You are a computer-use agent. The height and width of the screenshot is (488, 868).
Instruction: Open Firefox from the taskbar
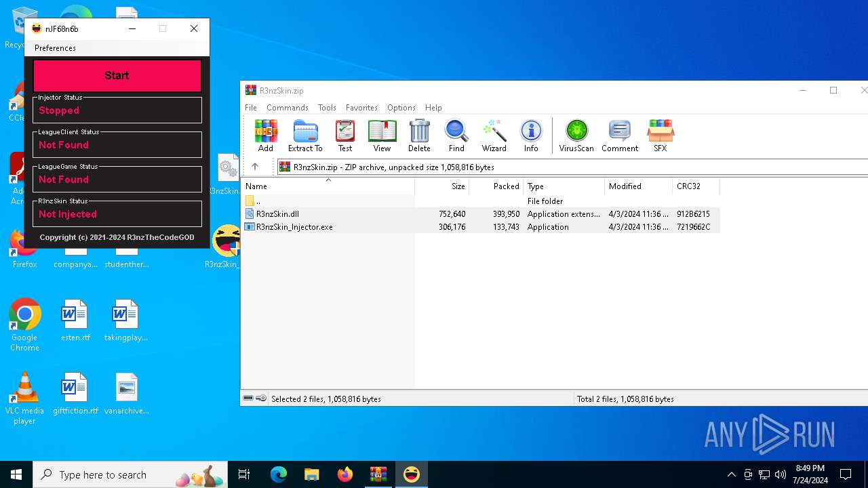point(345,474)
